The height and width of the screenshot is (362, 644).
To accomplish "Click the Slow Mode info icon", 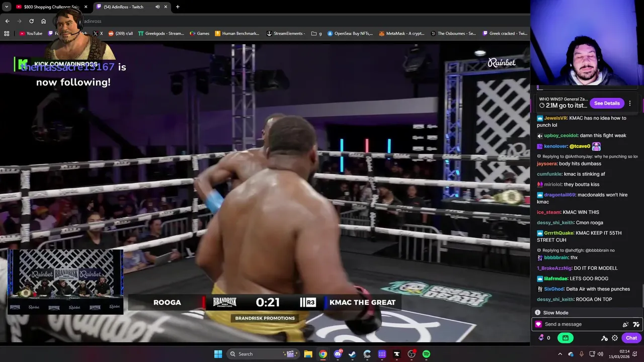I will [537, 313].
